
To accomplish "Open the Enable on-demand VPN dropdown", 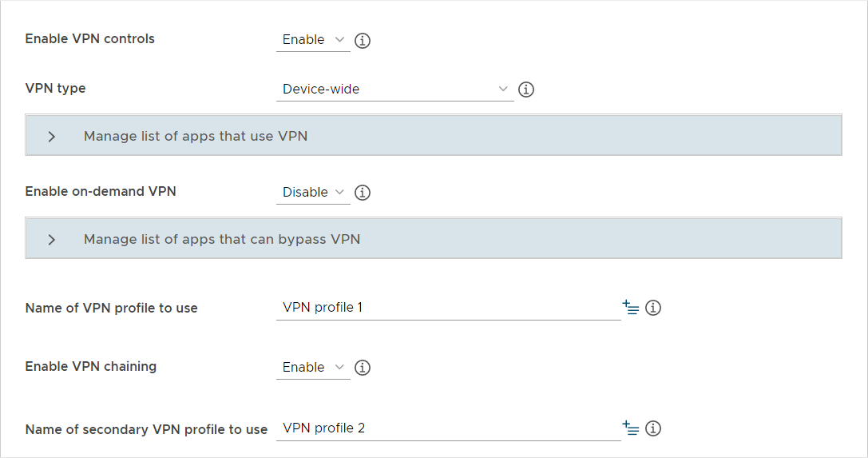I will [x=313, y=193].
